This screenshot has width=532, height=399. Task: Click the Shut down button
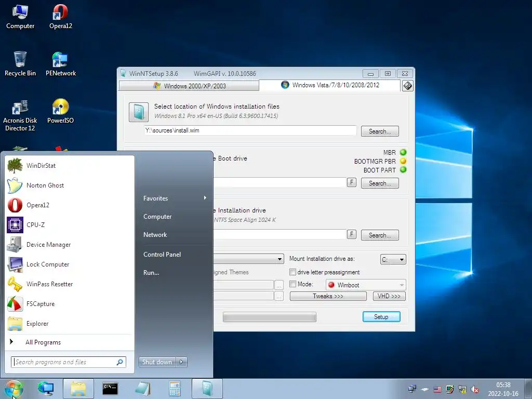click(157, 362)
